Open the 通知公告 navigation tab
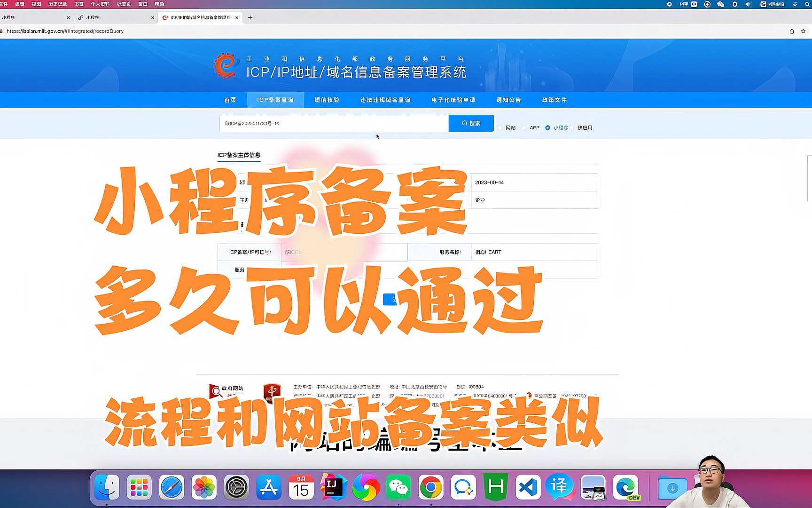The height and width of the screenshot is (508, 812). coord(508,100)
